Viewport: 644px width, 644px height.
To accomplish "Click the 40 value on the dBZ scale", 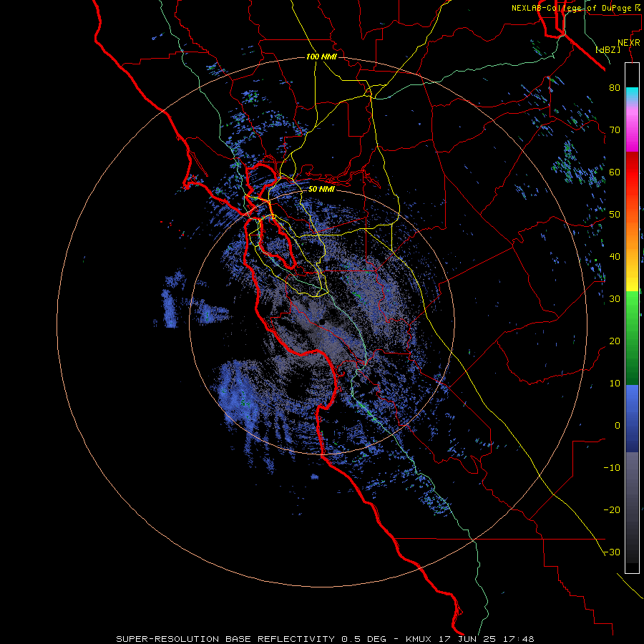I will pos(615,257).
